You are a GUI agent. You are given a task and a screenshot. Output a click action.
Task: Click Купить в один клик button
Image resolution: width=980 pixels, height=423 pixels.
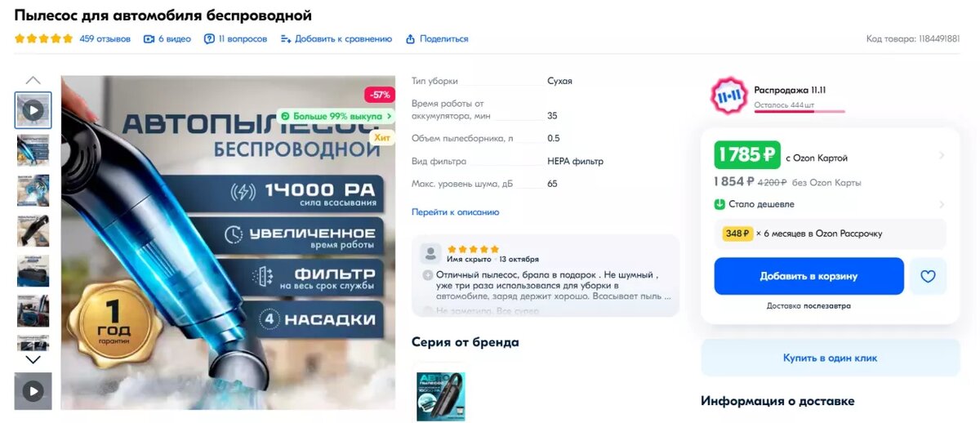(x=830, y=358)
